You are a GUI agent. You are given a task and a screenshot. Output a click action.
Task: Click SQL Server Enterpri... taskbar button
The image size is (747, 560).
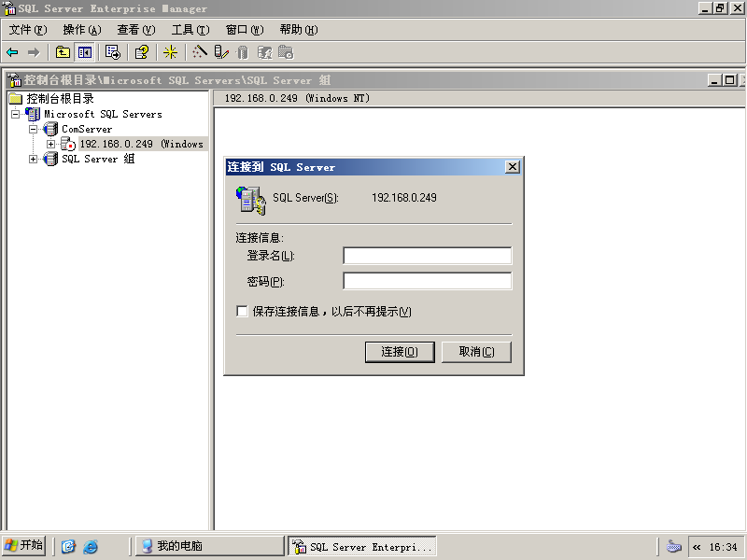362,546
